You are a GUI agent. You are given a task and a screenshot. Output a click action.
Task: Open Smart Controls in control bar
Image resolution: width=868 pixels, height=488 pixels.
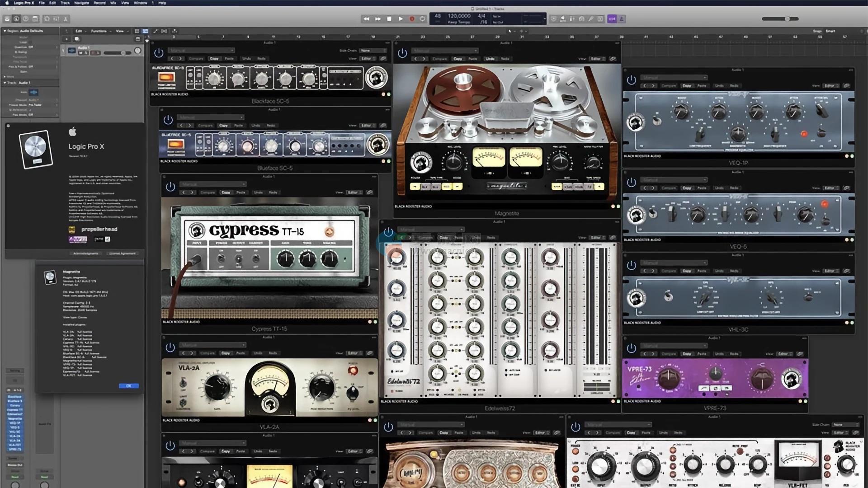47,19
